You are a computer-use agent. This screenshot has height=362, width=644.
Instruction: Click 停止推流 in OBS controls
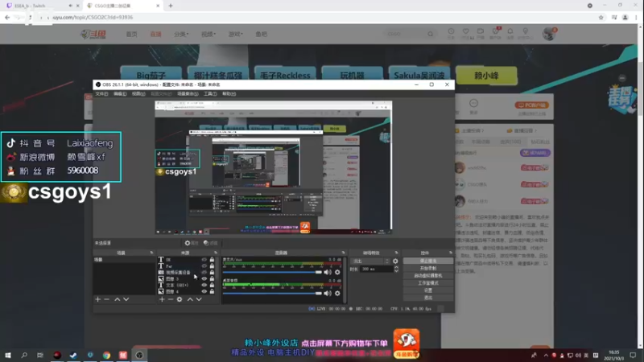(428, 261)
